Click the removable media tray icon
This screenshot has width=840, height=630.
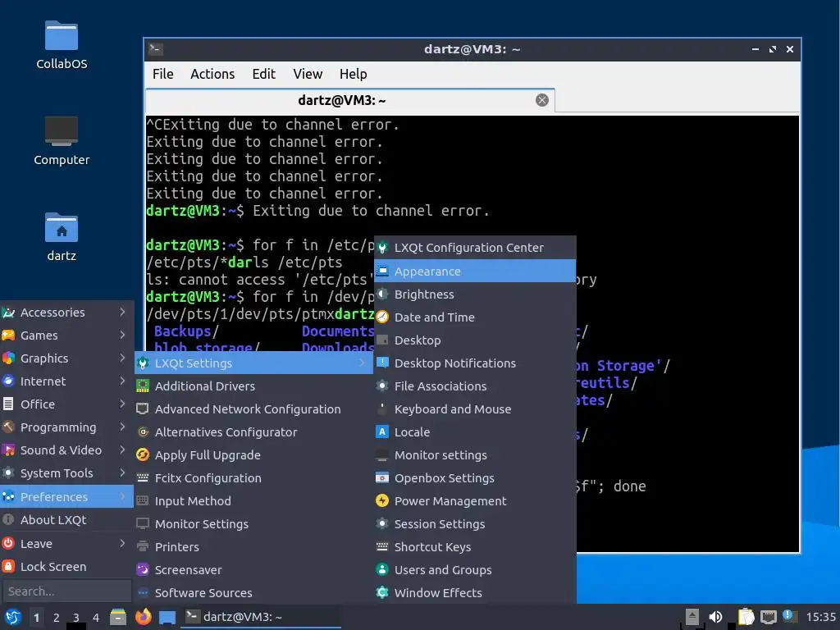[692, 617]
